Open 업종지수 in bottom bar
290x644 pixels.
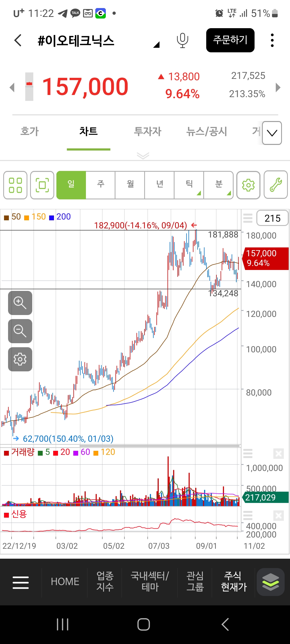coord(105,582)
